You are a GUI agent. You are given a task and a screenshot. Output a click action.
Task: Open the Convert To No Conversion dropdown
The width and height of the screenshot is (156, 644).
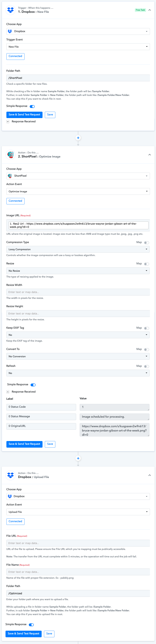coord(78,356)
